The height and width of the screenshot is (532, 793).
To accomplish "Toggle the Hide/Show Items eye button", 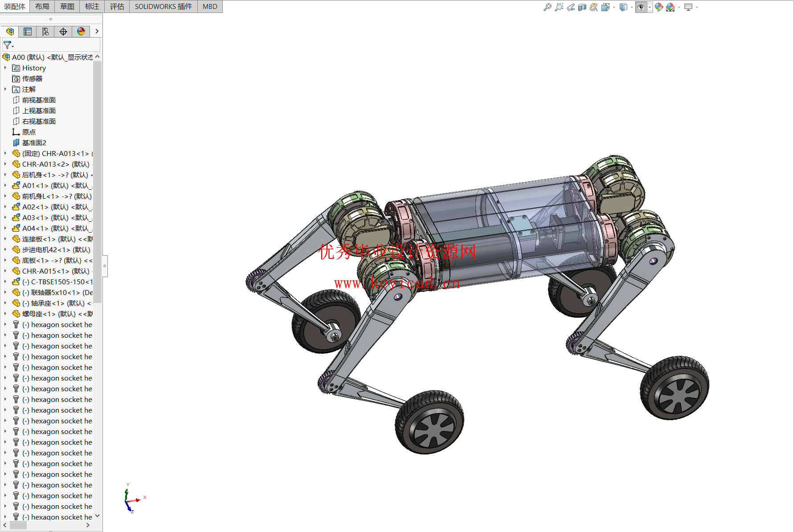I will tap(641, 7).
